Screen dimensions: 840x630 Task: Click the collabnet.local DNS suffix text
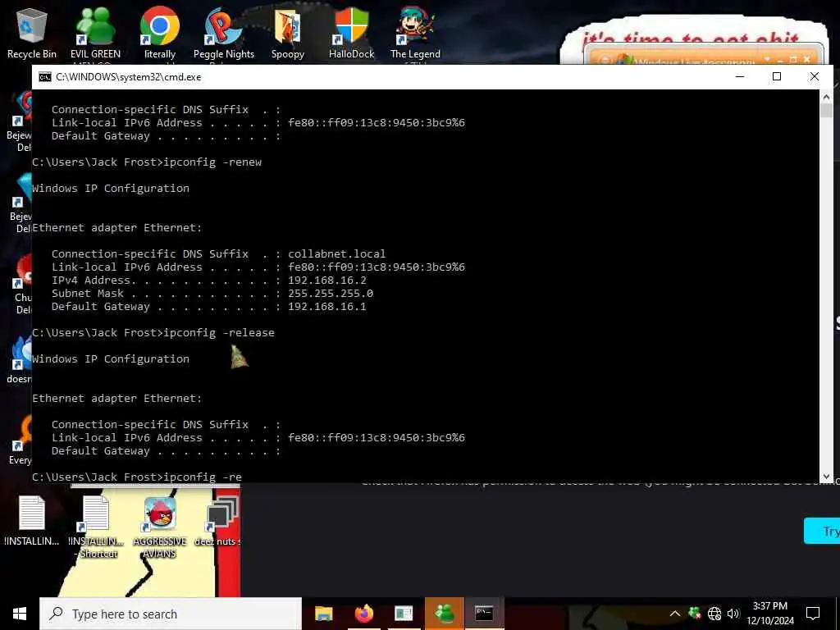(x=337, y=254)
